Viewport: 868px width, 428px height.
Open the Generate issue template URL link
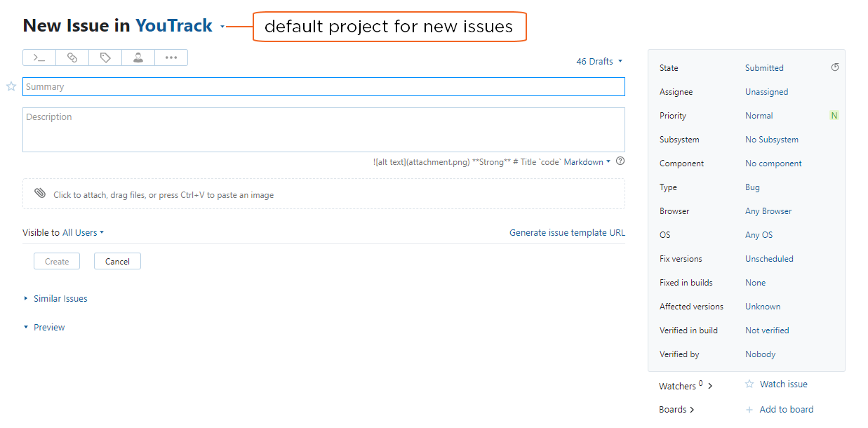point(567,233)
